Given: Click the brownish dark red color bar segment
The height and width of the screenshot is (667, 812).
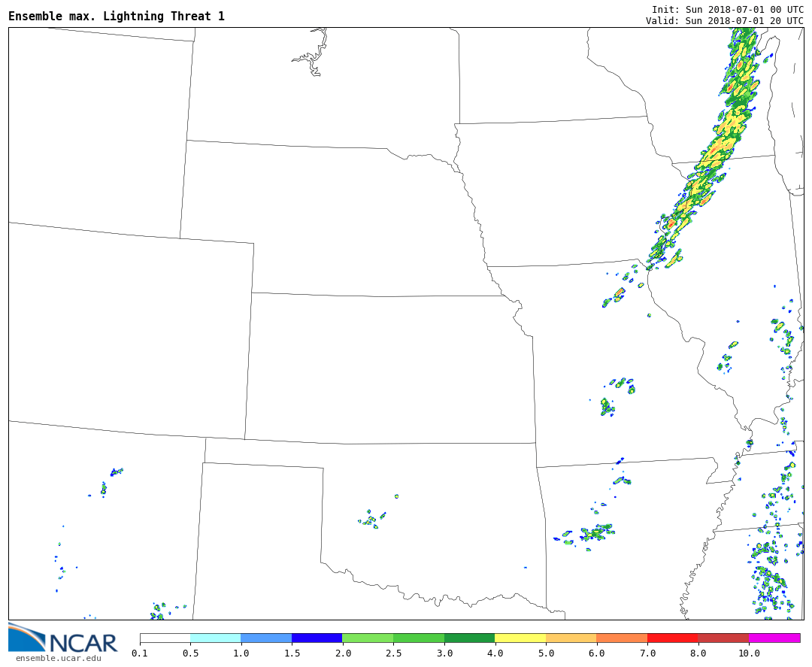Looking at the screenshot, I should (x=723, y=638).
